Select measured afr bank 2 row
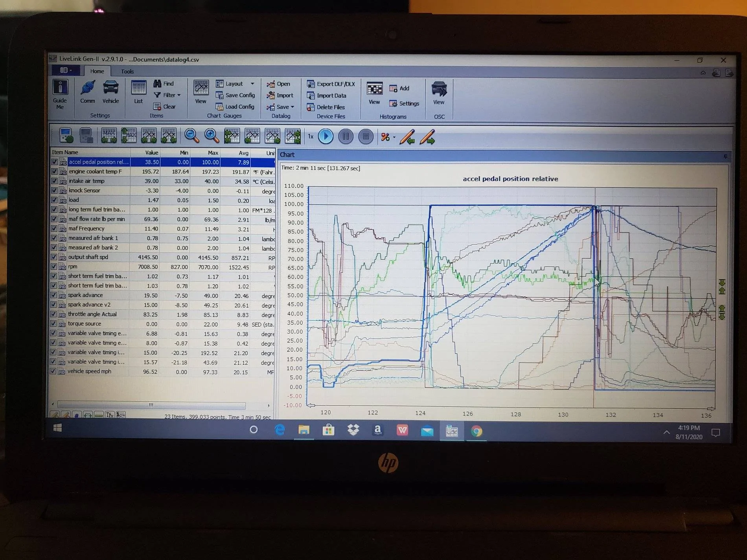Screen dimensions: 747x560 [163, 248]
